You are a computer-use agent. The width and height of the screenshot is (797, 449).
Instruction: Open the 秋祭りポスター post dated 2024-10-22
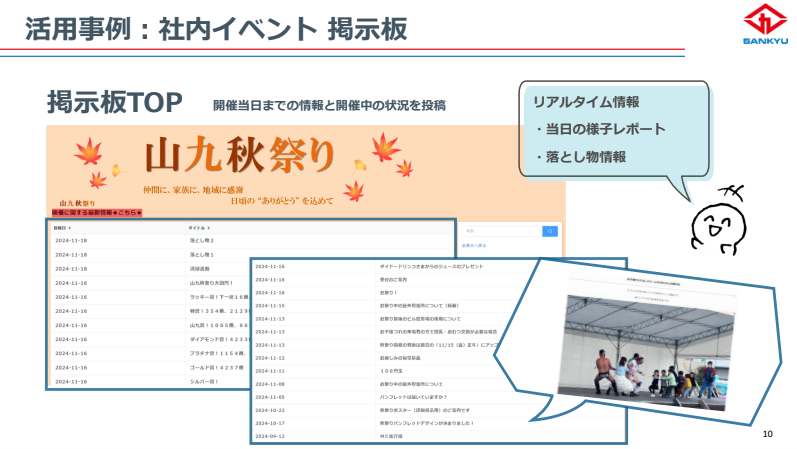click(x=425, y=410)
